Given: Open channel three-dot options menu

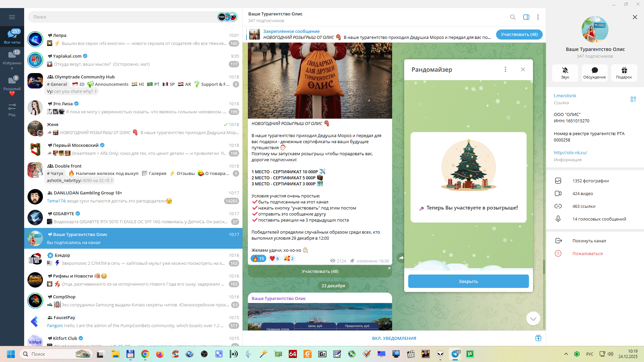Looking at the screenshot, I should pos(538,17).
